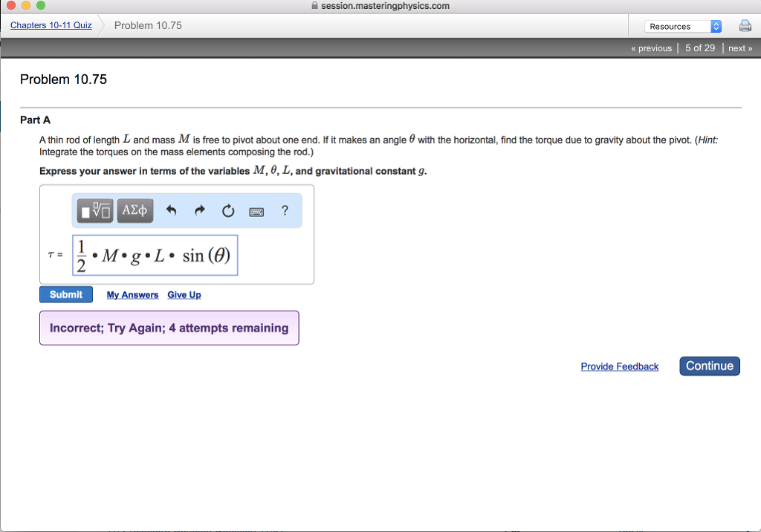Open equation editor help question mark
Screen dimensions: 761x532
[285, 210]
